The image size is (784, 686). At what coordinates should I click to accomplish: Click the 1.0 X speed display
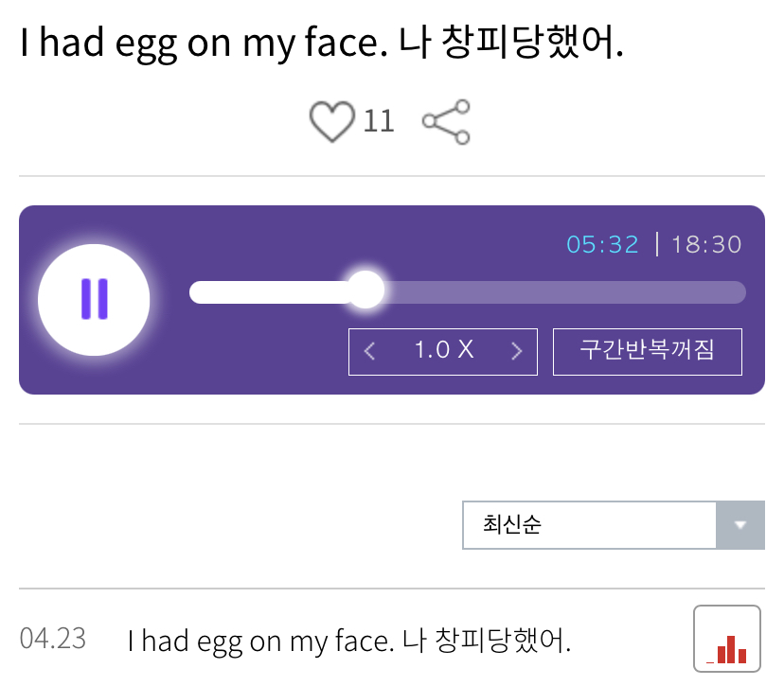(442, 350)
